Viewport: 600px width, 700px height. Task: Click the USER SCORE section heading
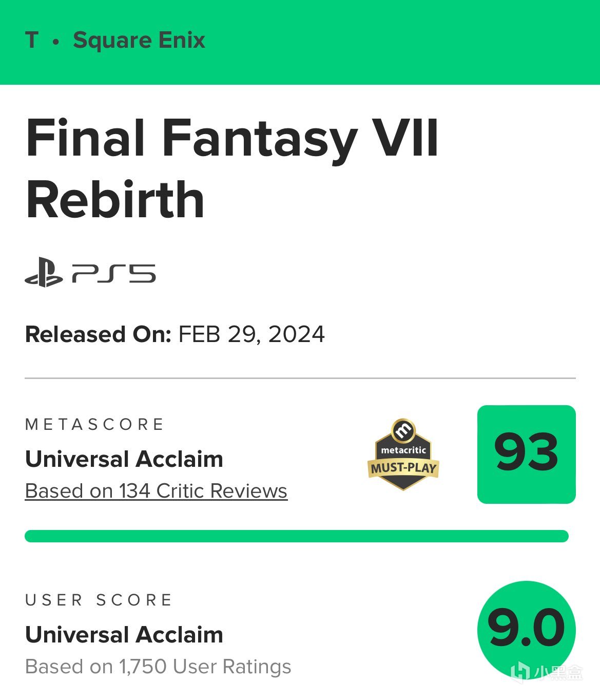point(99,600)
